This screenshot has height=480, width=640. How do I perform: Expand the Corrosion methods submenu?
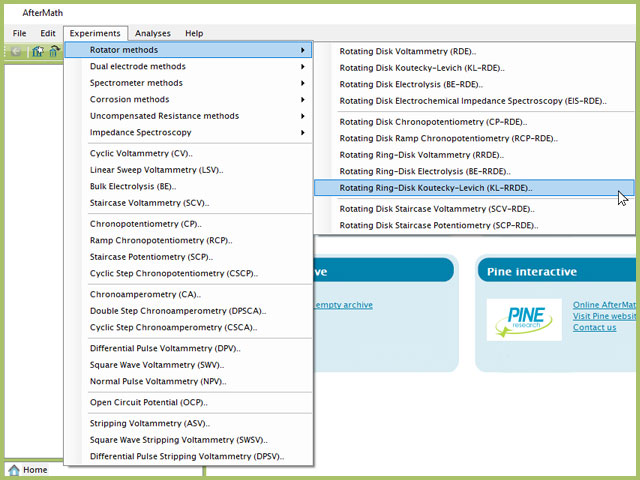coord(189,100)
